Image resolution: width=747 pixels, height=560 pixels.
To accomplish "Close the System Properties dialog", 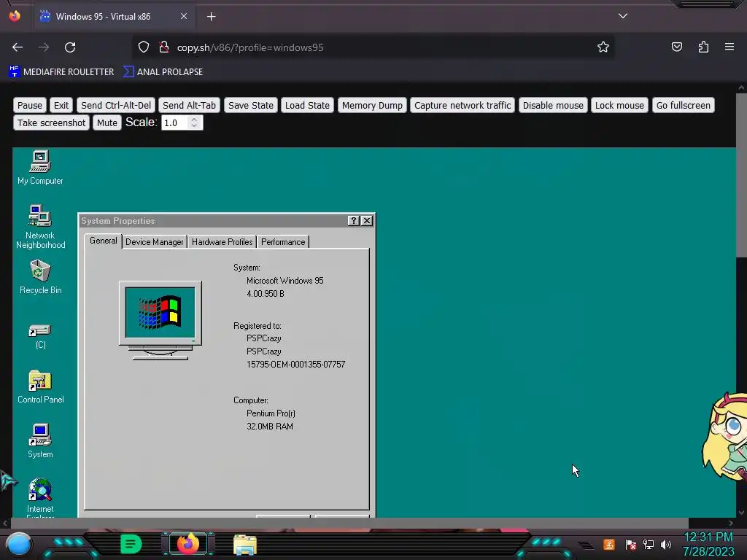I will [366, 220].
